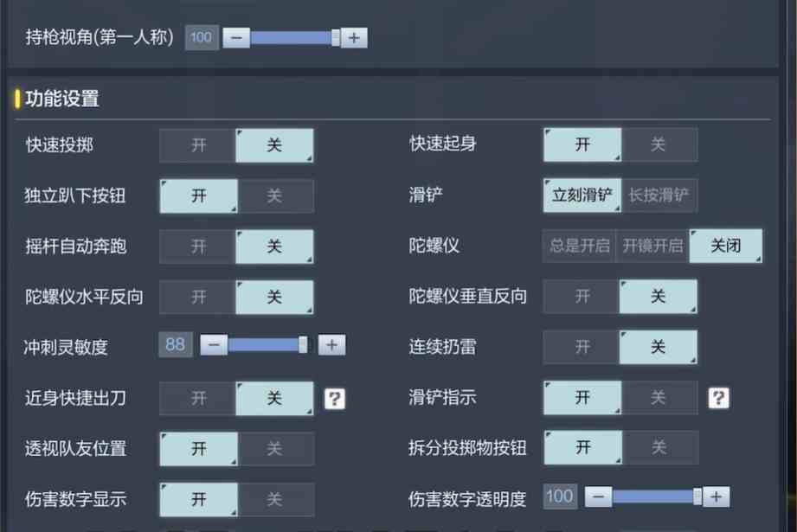Viewport: 797px width, 532px height.
Task: Disable 近身快捷出刀 with 关
Action: pos(274,399)
